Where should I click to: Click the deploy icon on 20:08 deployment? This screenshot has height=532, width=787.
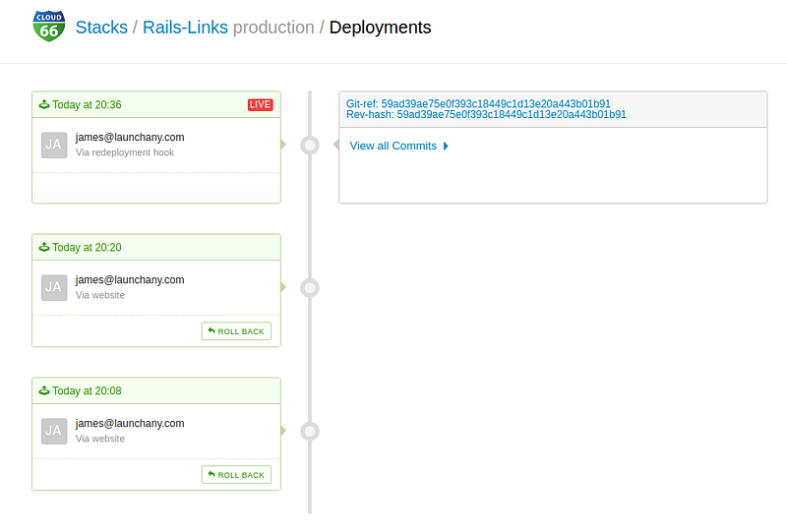pyautogui.click(x=43, y=391)
